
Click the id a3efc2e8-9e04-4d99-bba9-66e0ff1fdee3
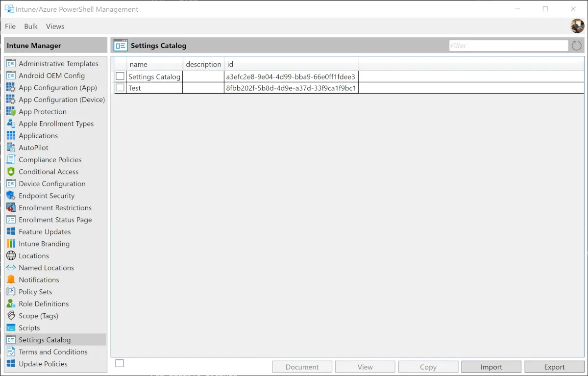click(x=291, y=76)
